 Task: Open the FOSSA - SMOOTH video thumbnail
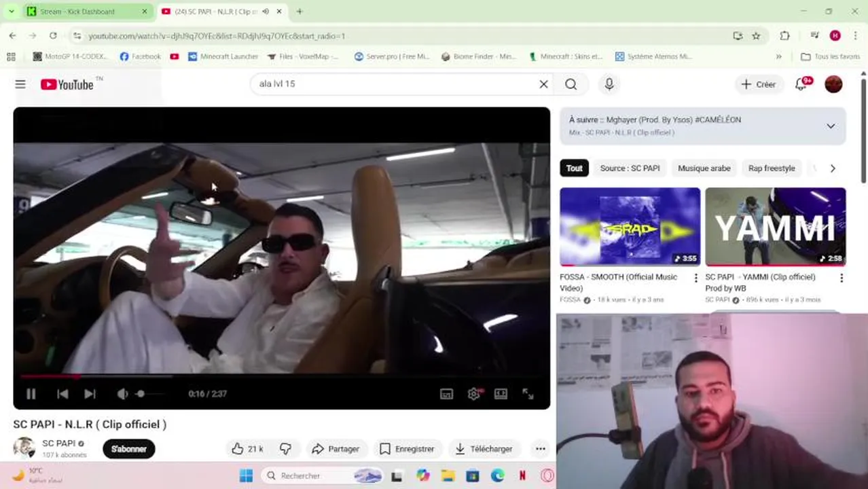click(x=630, y=227)
